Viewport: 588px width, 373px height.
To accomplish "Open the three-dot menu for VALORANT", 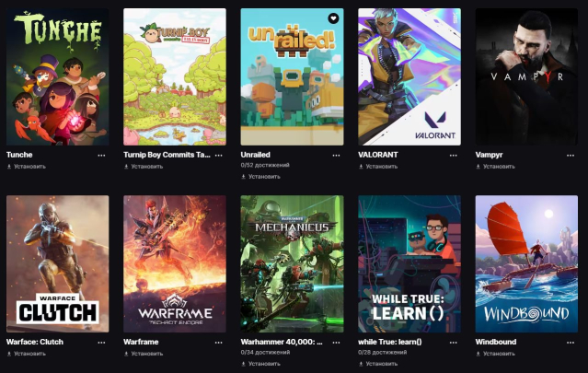I will pyautogui.click(x=454, y=156).
